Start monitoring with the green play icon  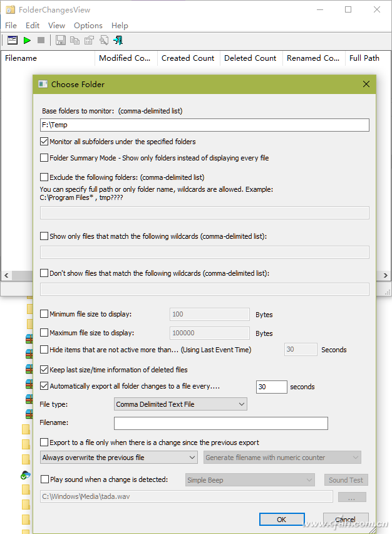pos(27,40)
